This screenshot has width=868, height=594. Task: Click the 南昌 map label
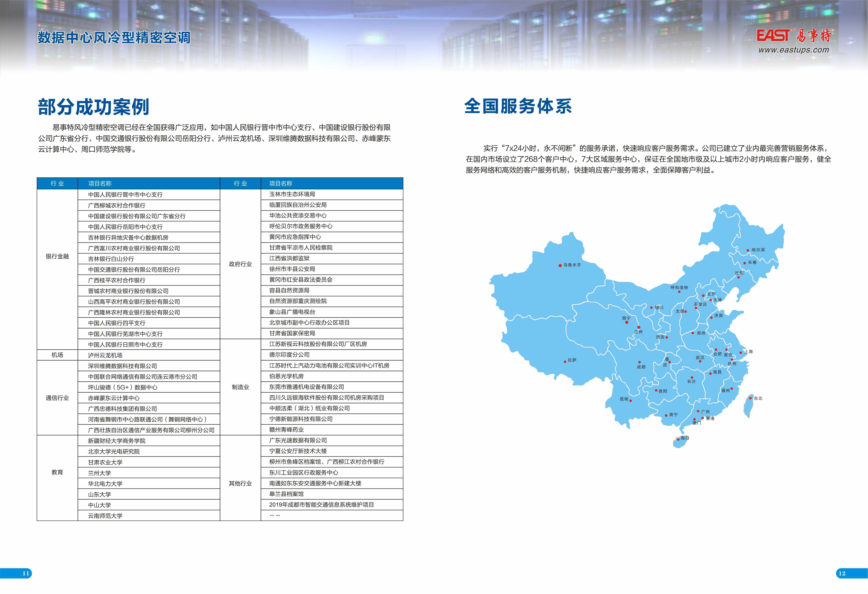click(717, 372)
